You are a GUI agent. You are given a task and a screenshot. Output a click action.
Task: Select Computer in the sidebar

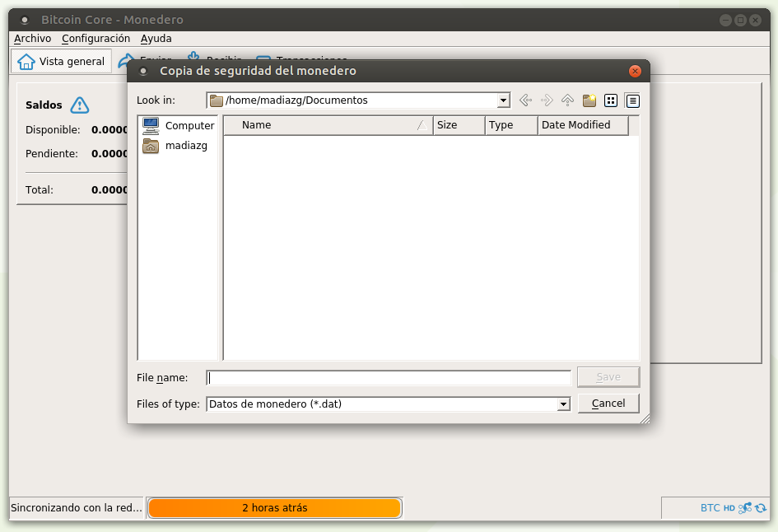pos(178,125)
